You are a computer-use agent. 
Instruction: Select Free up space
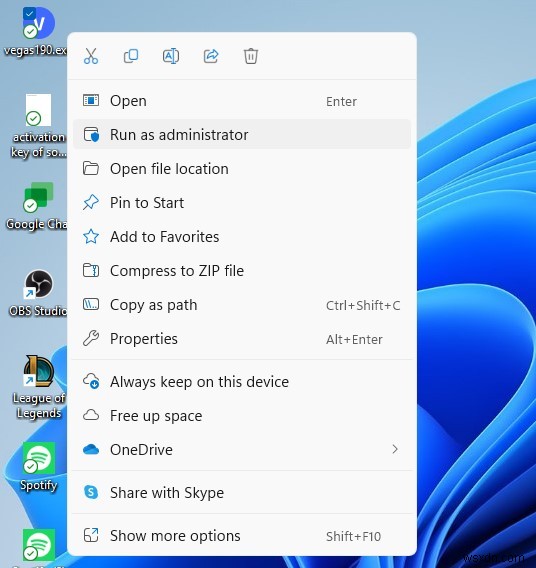click(242, 415)
